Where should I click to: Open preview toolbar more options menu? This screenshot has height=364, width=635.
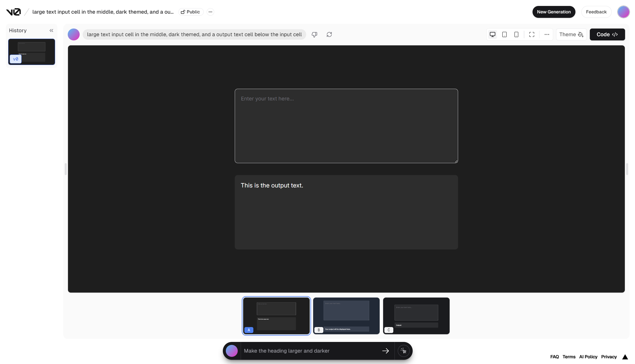[x=546, y=34]
